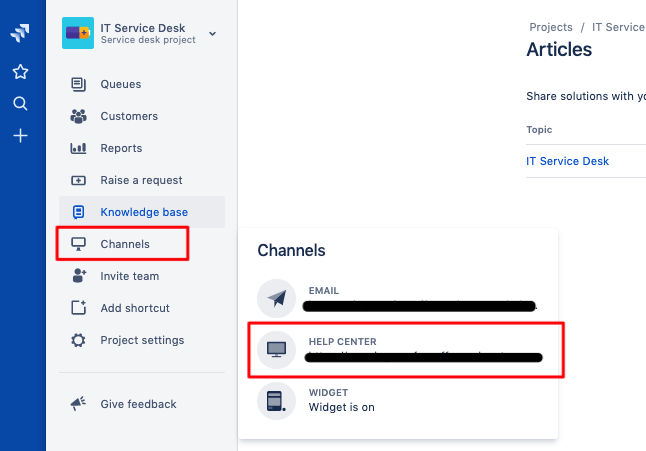
Task: Click the Queues icon
Action: point(78,84)
